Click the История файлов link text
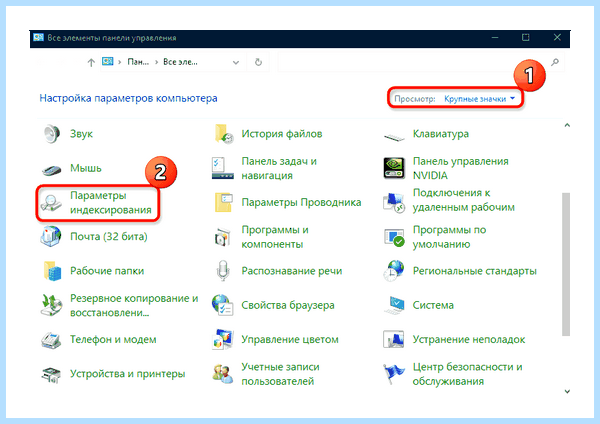This screenshot has width=600, height=424. [282, 134]
